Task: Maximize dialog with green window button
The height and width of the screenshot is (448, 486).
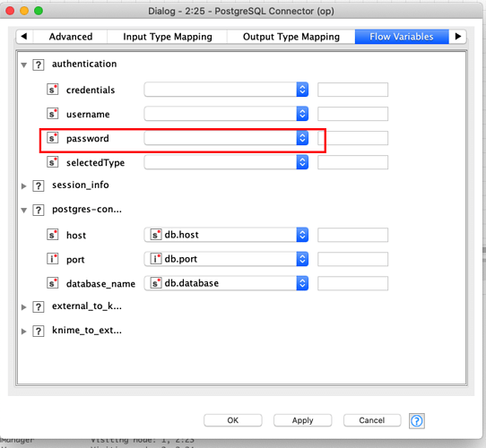Action: 39,11
